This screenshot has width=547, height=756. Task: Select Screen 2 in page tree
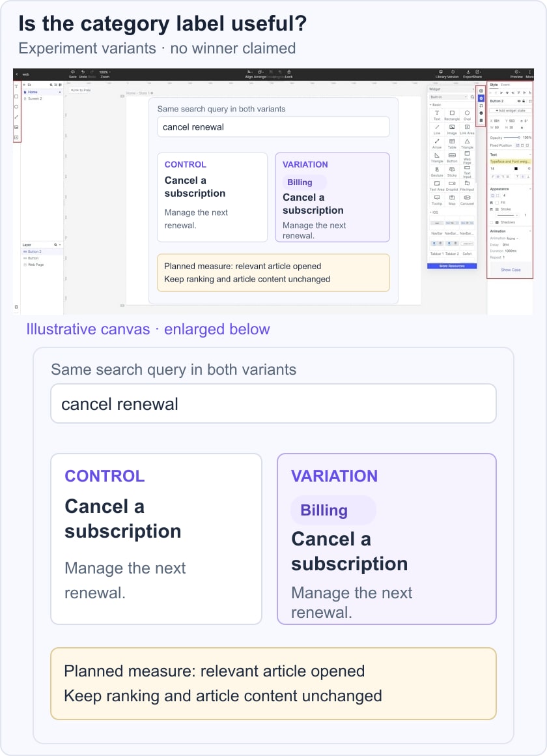click(x=42, y=98)
